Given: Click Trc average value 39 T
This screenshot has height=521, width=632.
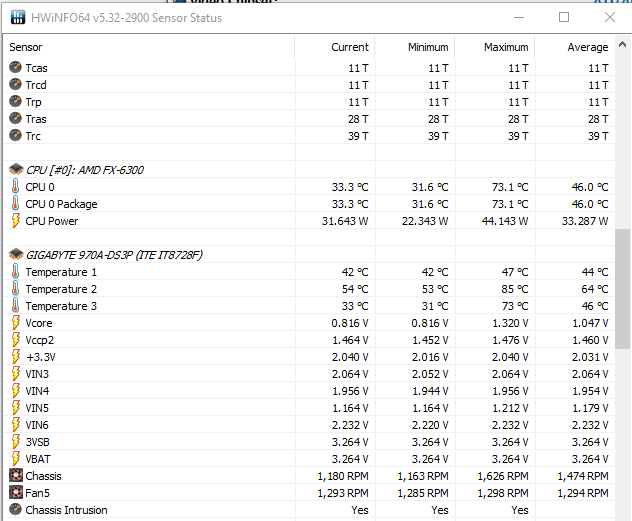Looking at the screenshot, I should [598, 136].
